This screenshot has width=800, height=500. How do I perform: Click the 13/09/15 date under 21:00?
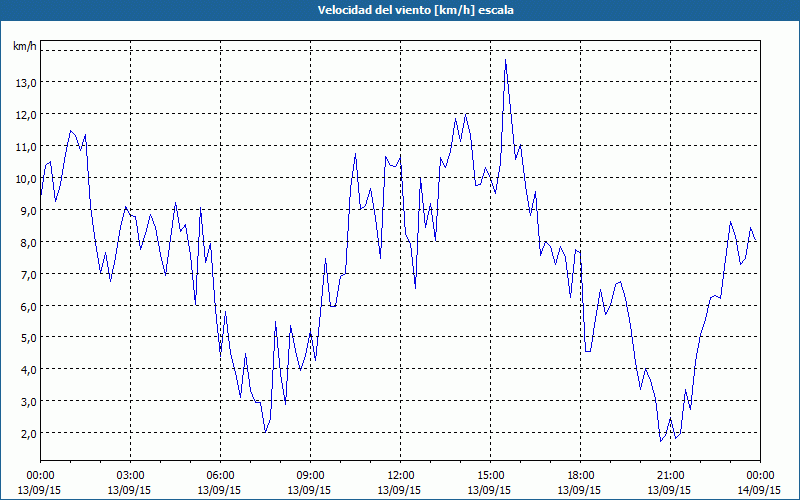(669, 490)
